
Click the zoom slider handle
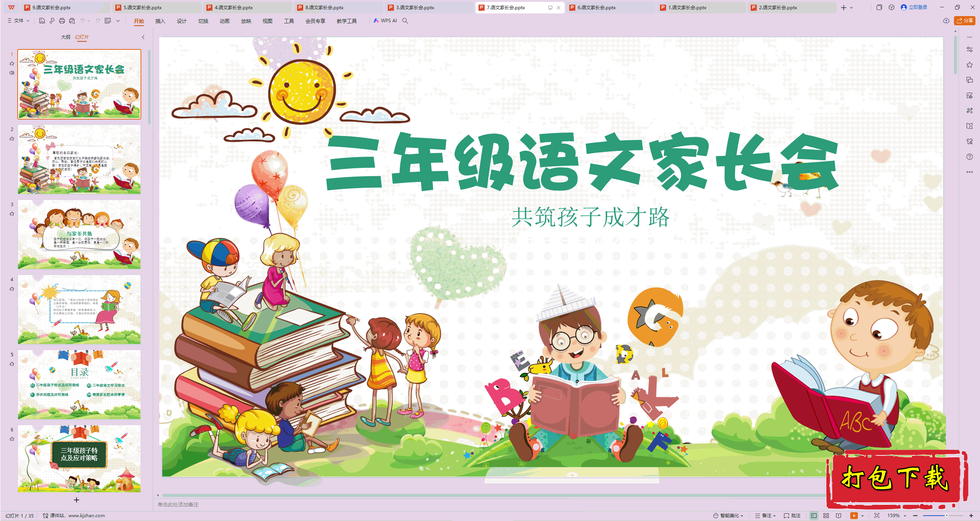[x=946, y=516]
